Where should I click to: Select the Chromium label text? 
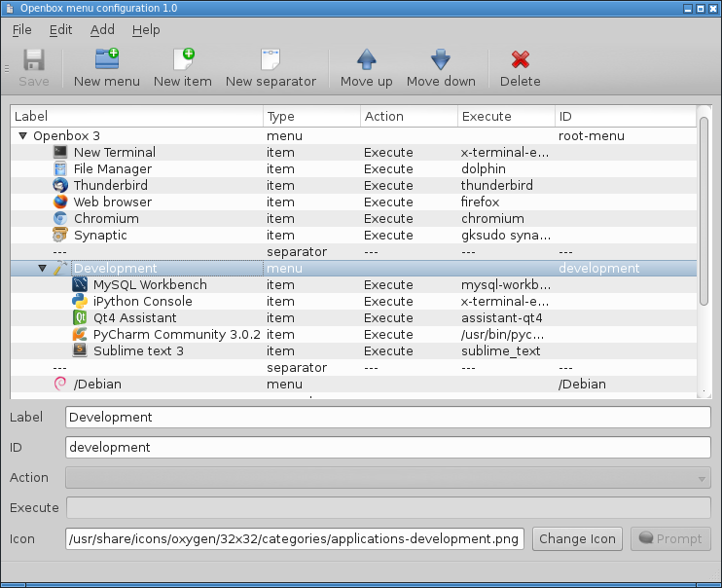pos(106,218)
